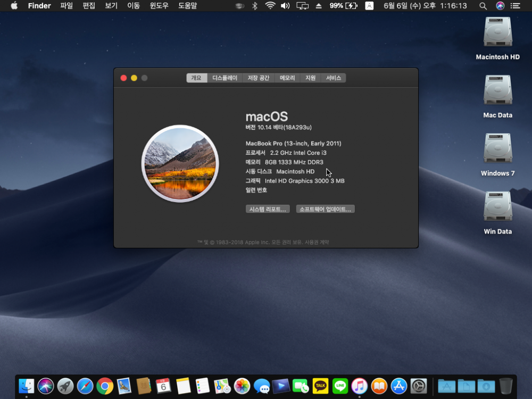Viewport: 532px width, 399px height.
Task: Open Documents folder stack in Dock
Action: coord(466,386)
